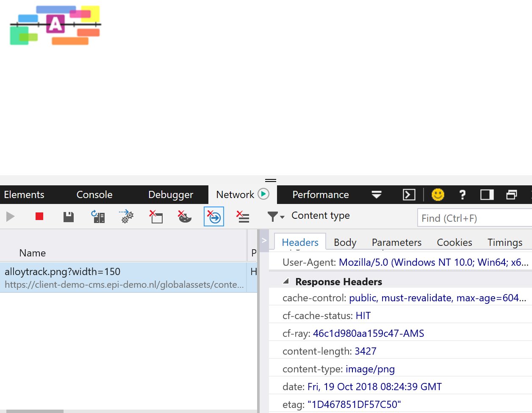Collapse the Response Headers section
The width and height of the screenshot is (532, 413).
(286, 281)
